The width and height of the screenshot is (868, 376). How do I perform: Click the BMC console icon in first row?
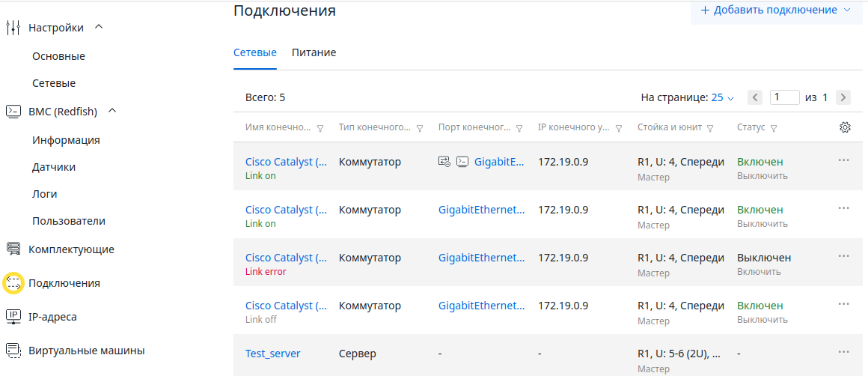click(462, 162)
